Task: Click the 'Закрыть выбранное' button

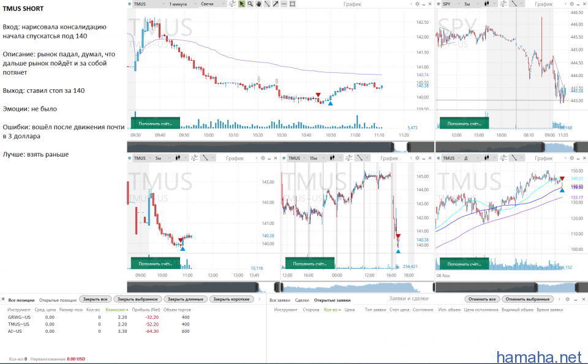Action: [x=138, y=299]
